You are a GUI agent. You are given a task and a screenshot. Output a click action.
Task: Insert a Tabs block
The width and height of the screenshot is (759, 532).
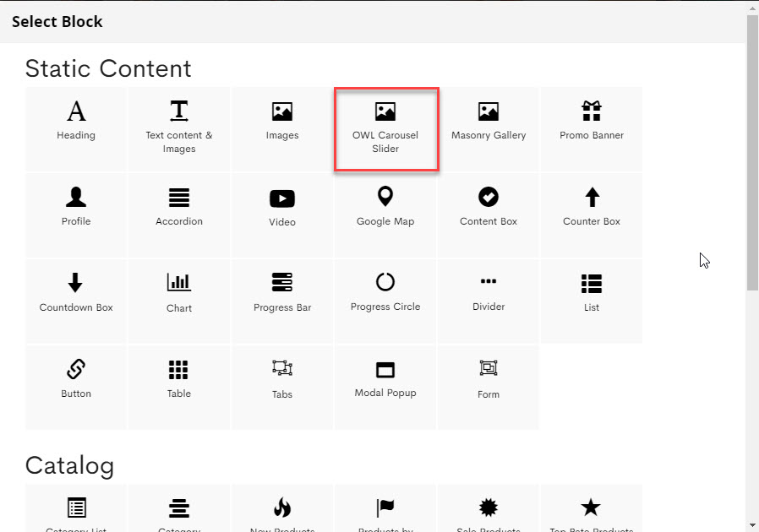(x=282, y=388)
